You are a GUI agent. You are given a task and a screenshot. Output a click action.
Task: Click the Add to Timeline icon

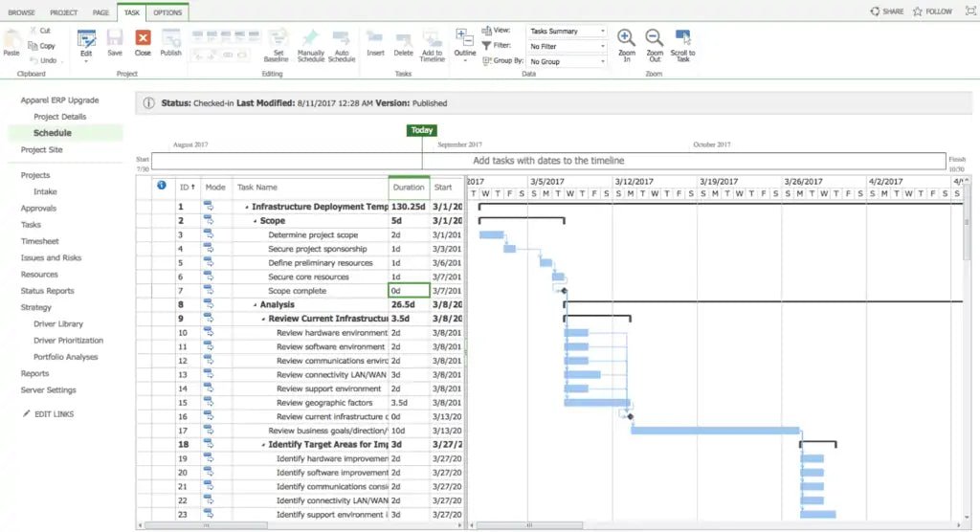click(433, 39)
